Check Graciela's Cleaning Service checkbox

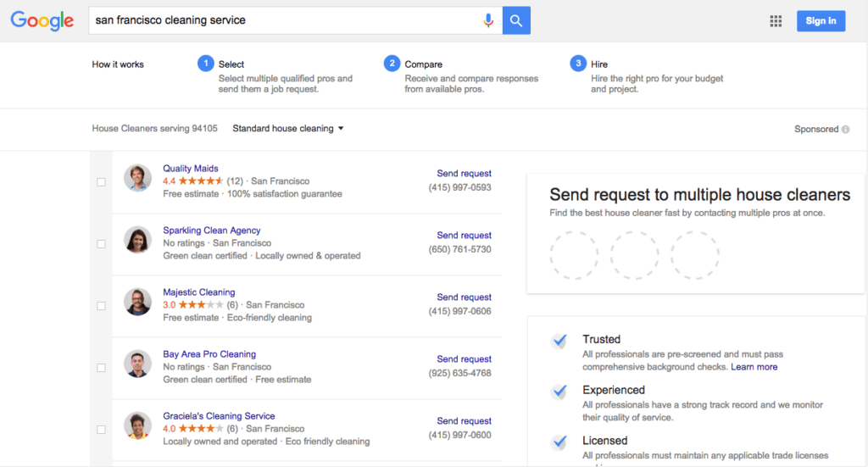(101, 430)
